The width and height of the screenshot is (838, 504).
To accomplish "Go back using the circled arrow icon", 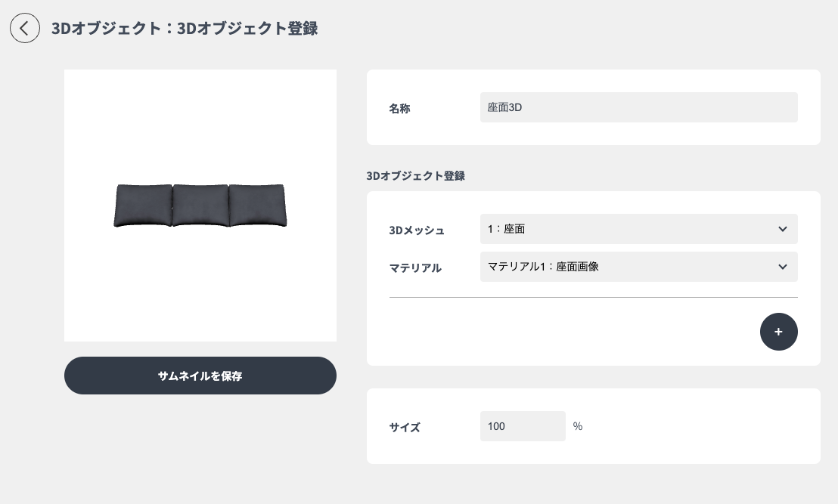I will [25, 28].
